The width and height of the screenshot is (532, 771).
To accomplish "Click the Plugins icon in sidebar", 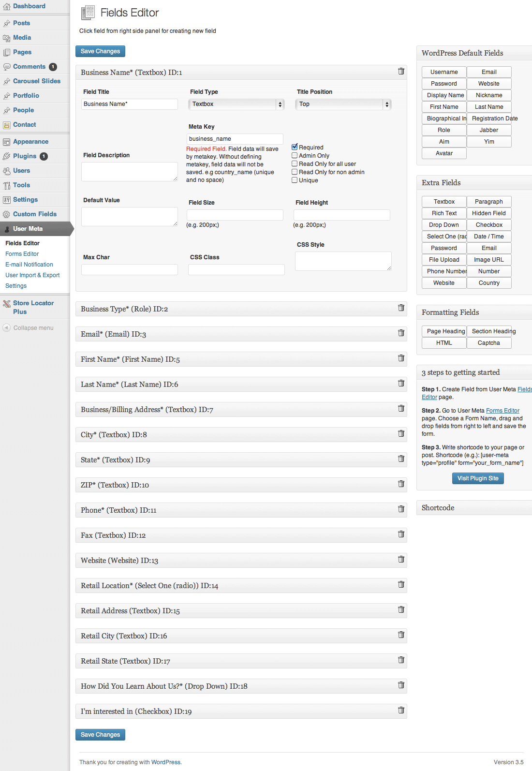I will (6, 156).
